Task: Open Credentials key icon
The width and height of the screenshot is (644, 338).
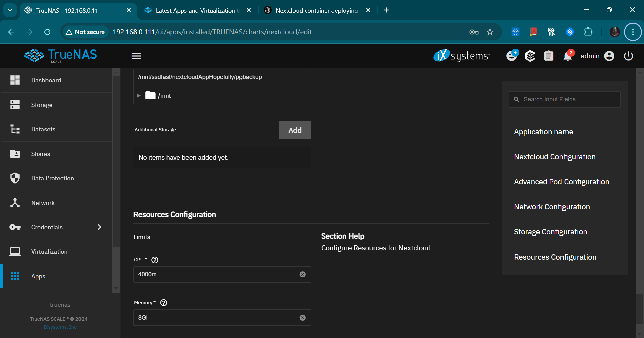Action: click(15, 227)
